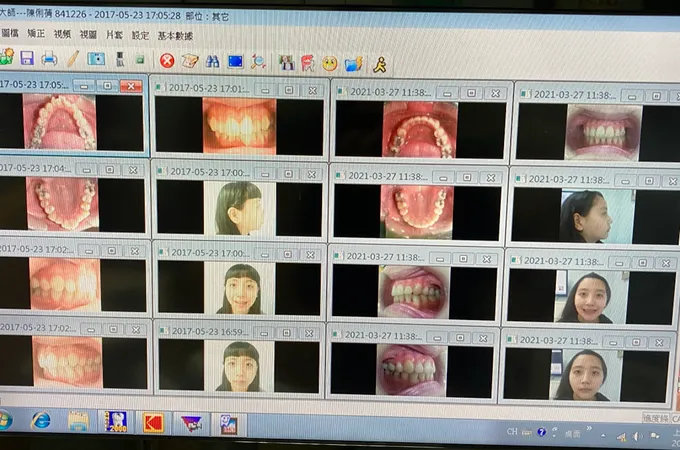The height and width of the screenshot is (450, 680).
Task: Open the triangle video app on taskbar
Action: (x=191, y=424)
